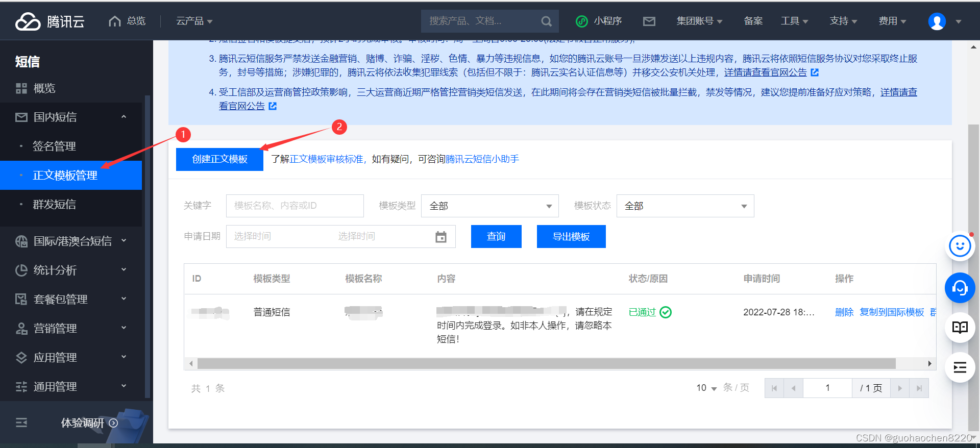Go to previous page arrow
Screen dimensions: 980x448
[793, 388]
